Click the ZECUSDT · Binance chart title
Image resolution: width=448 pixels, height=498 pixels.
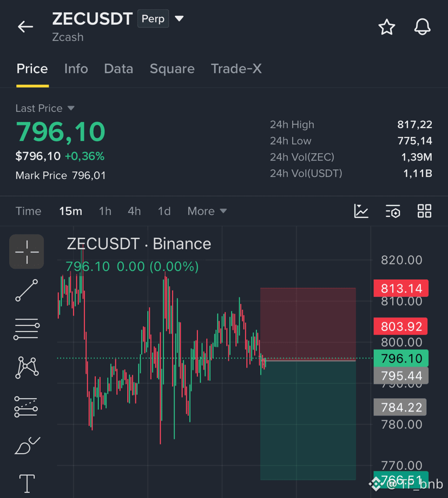[139, 244]
